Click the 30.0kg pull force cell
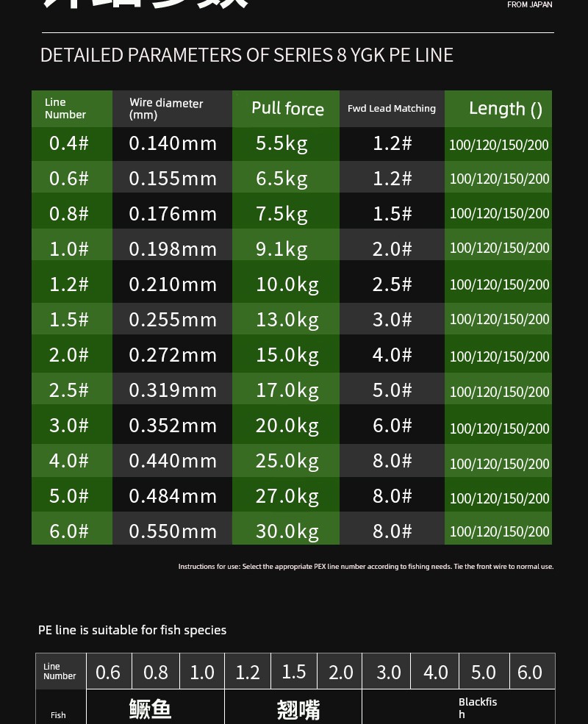 tap(287, 531)
